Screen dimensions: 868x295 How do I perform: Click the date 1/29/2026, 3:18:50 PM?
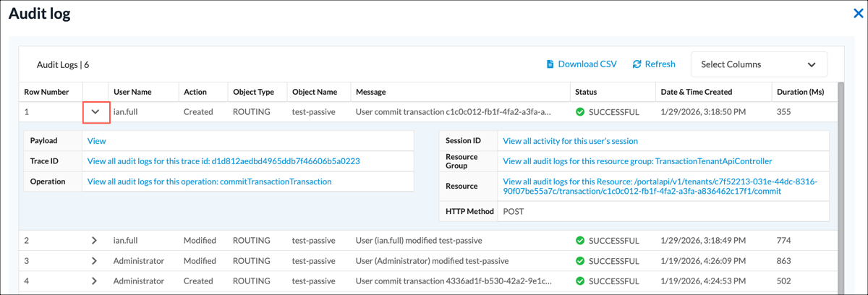click(705, 112)
